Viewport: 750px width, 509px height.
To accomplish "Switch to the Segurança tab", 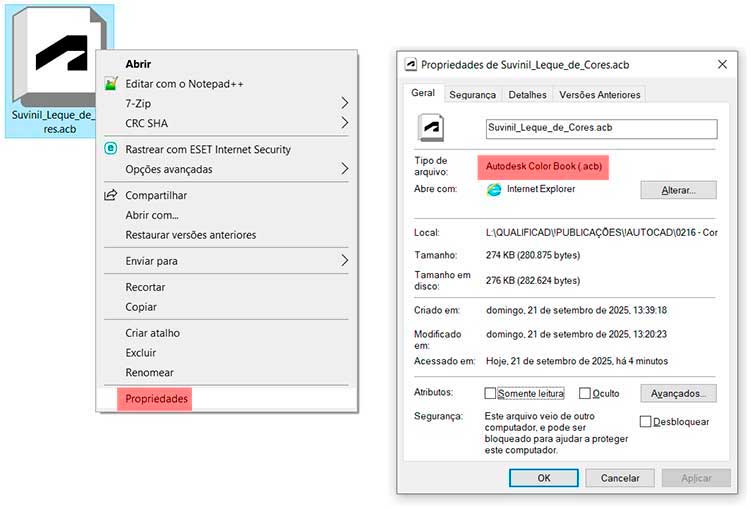I will (x=473, y=95).
